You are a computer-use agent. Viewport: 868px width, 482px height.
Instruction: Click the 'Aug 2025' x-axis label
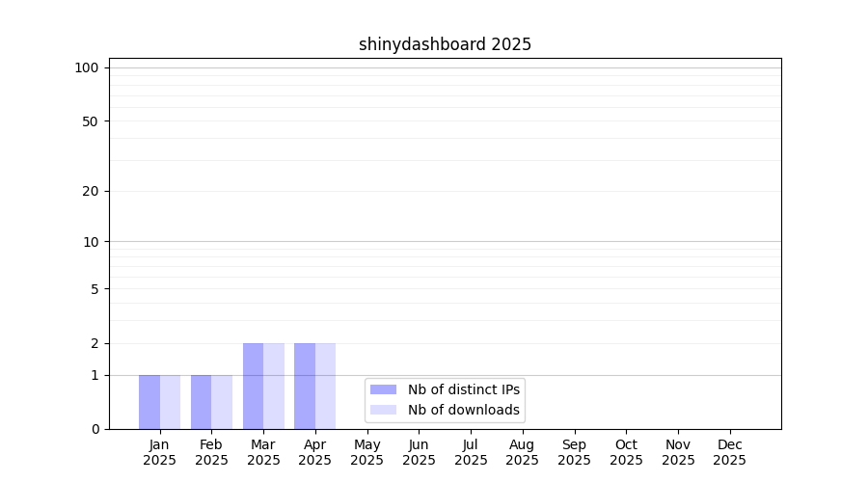point(522,452)
